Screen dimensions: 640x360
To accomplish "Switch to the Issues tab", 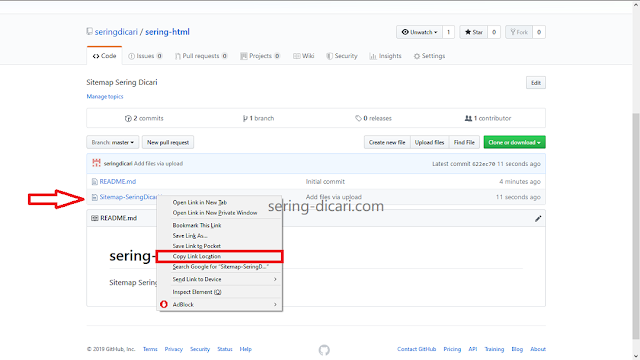I will point(145,56).
